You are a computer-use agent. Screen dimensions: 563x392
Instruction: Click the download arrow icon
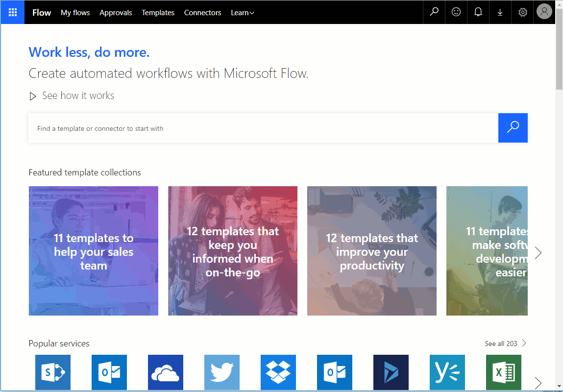[x=500, y=12]
